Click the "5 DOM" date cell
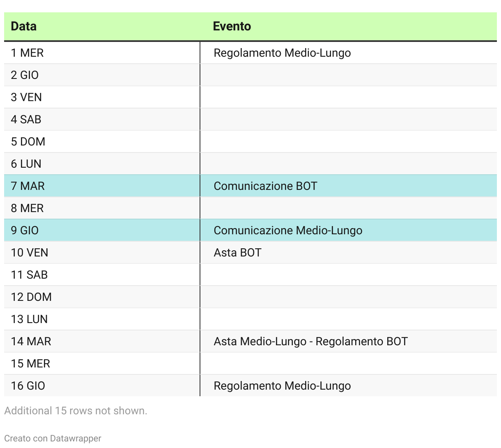The height and width of the screenshot is (448, 501). pyautogui.click(x=28, y=142)
